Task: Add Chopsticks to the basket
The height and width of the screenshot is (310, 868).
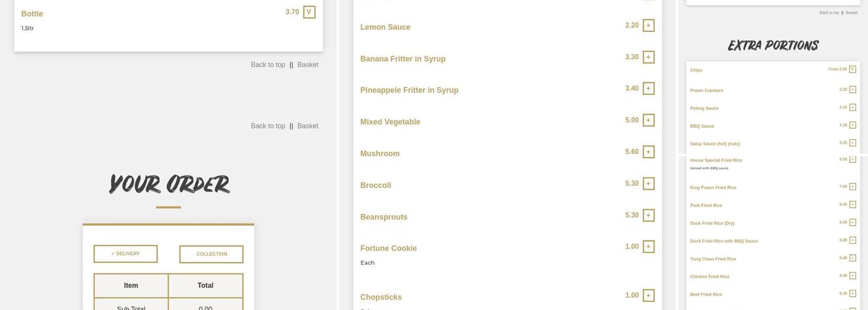Action: pyautogui.click(x=649, y=296)
